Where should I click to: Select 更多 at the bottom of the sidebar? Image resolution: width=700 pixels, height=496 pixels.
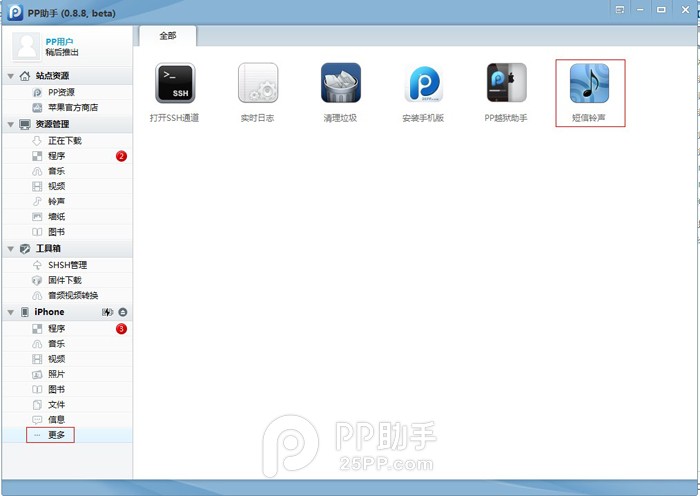click(67, 435)
